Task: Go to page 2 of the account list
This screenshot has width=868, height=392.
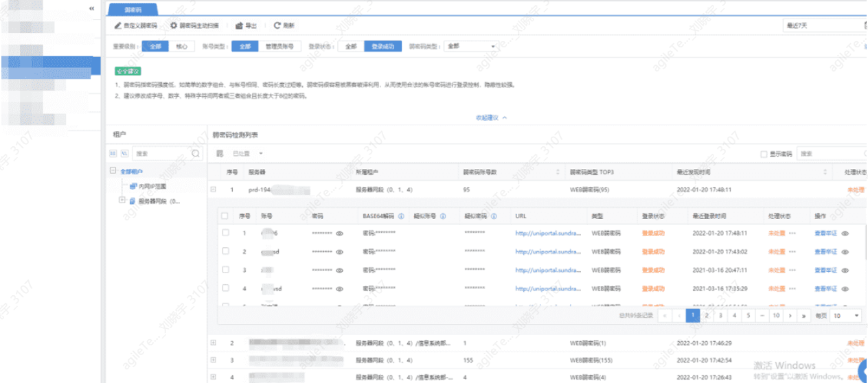Action: pos(707,316)
